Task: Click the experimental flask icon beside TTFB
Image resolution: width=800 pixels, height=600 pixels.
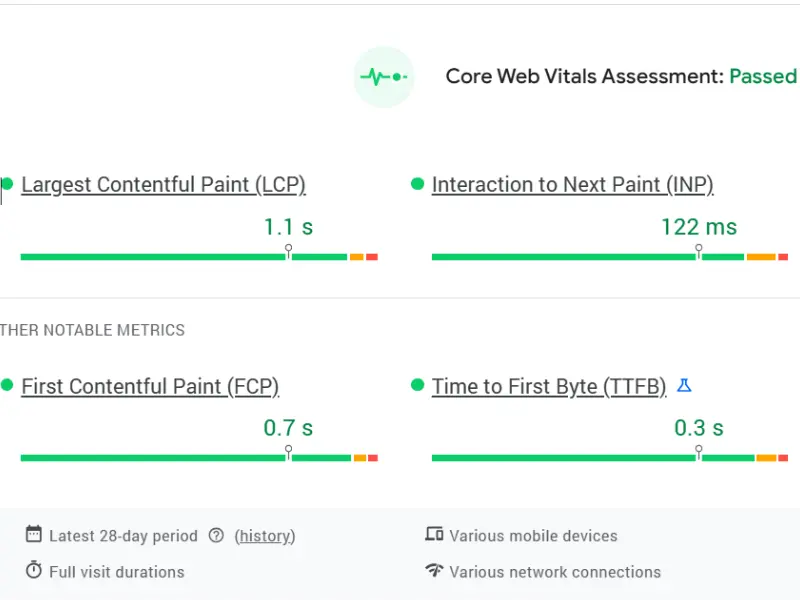Action: pyautogui.click(x=685, y=385)
